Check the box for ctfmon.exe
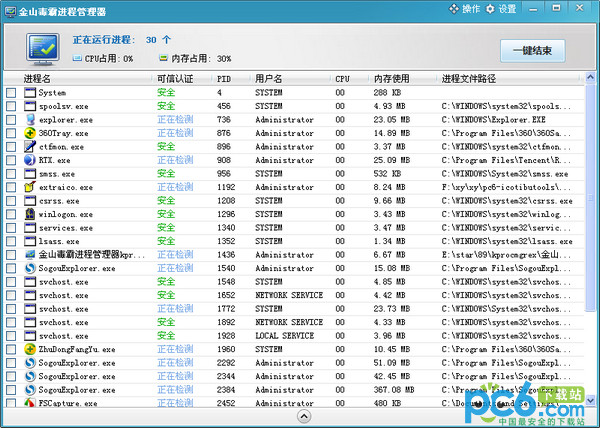Image resolution: width=600 pixels, height=428 pixels. click(x=11, y=147)
